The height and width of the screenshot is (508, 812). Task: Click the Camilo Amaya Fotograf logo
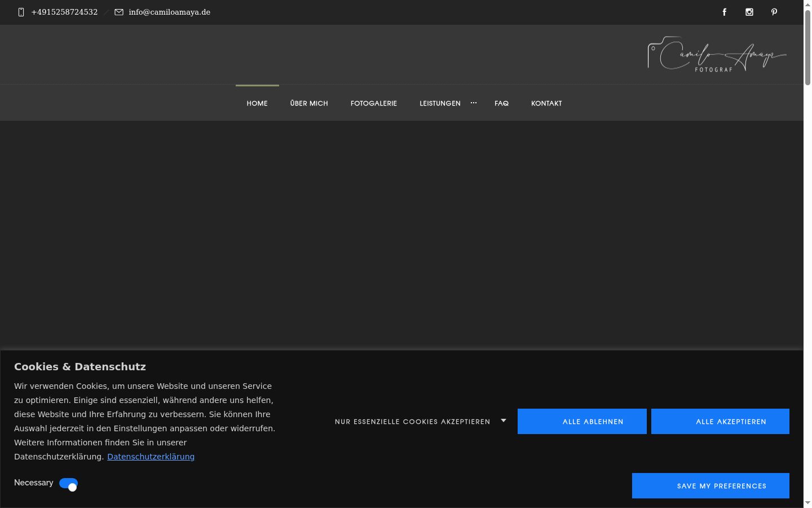coord(717,54)
